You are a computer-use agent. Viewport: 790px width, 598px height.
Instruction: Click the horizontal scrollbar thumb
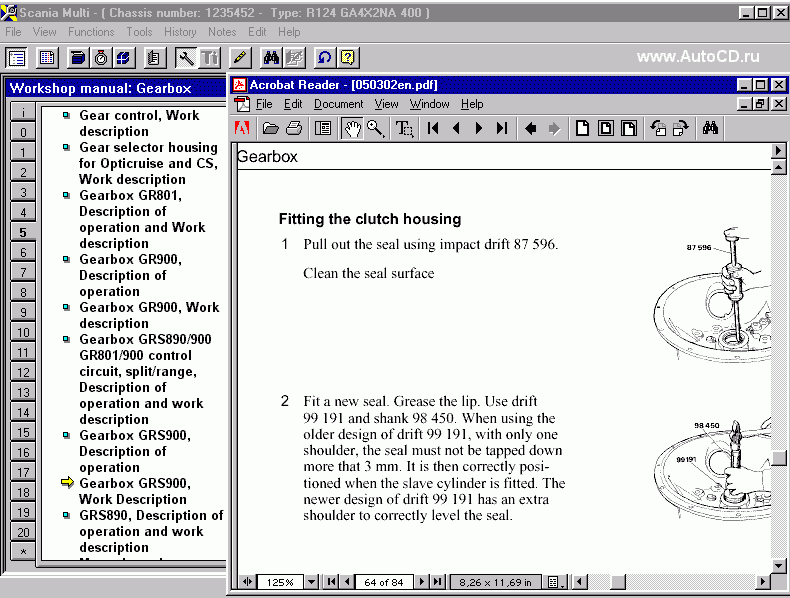618,582
